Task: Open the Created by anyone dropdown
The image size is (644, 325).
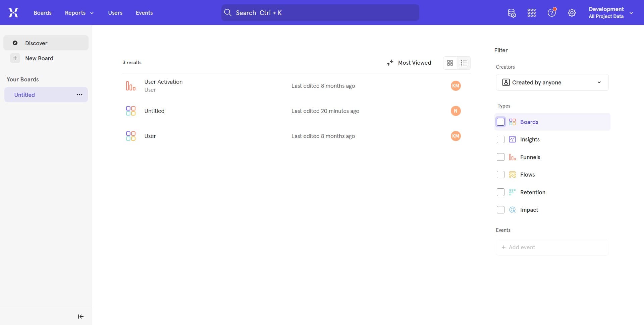Action: coord(552,82)
